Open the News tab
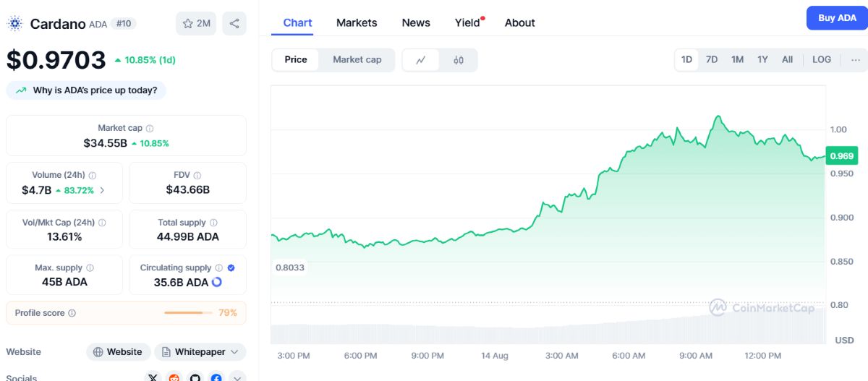The width and height of the screenshot is (868, 381). click(x=416, y=23)
